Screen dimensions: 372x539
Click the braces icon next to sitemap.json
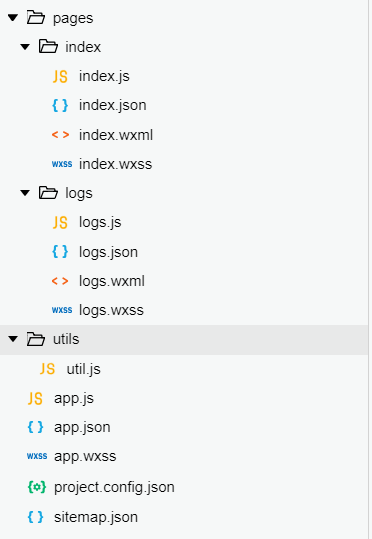point(36,517)
